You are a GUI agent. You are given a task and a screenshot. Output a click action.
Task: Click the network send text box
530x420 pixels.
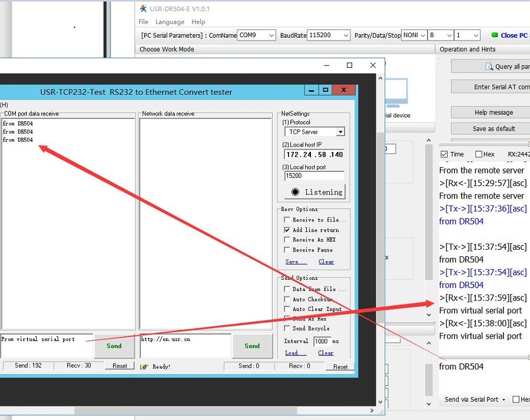pyautogui.click(x=185, y=346)
